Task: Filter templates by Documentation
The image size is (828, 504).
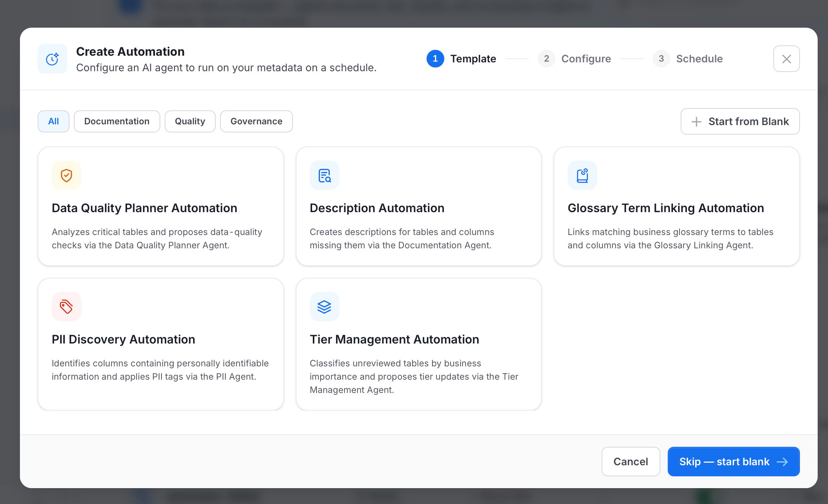Action: point(117,121)
